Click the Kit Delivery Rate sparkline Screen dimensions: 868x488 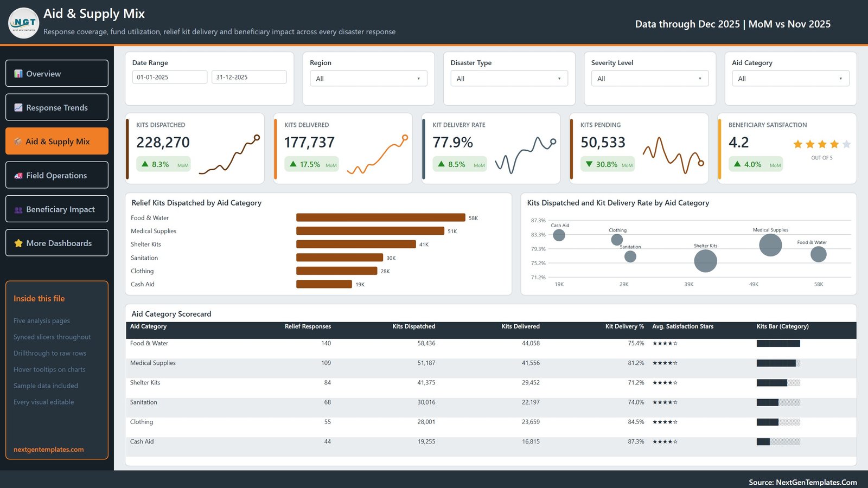526,156
